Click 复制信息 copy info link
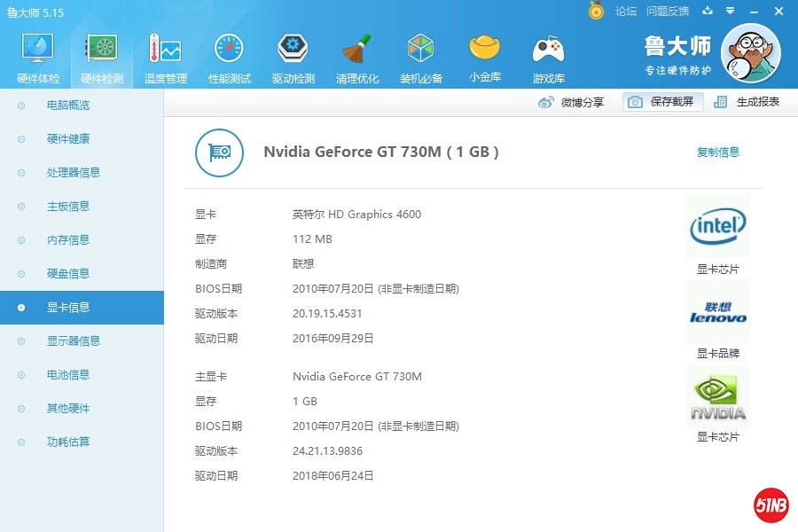798x532 pixels. pyautogui.click(x=717, y=153)
